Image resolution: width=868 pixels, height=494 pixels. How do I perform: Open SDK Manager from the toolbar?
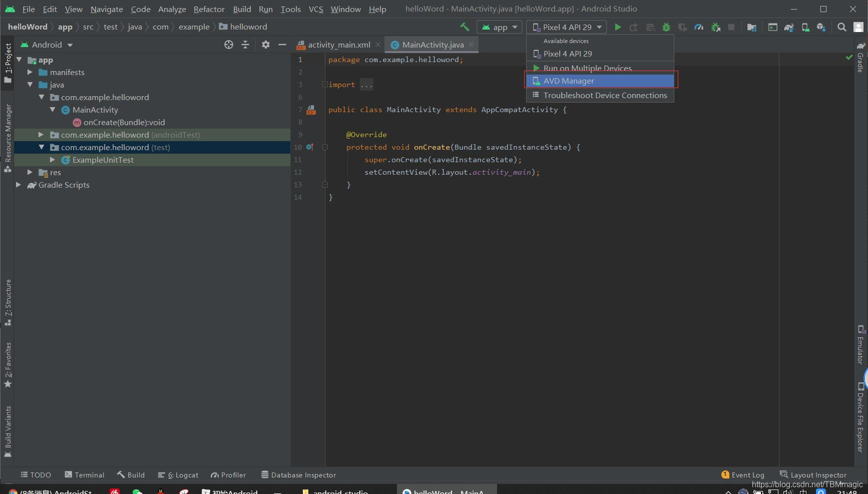pyautogui.click(x=821, y=27)
